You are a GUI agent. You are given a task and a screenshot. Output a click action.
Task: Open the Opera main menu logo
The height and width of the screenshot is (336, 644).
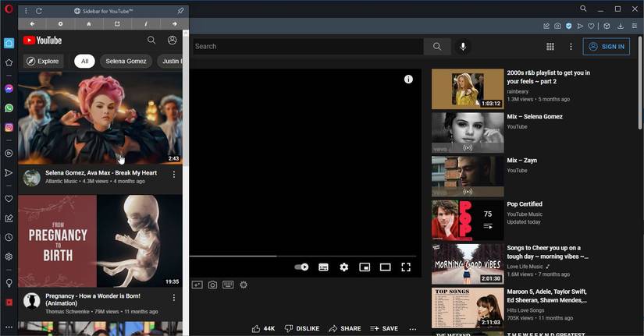click(9, 9)
